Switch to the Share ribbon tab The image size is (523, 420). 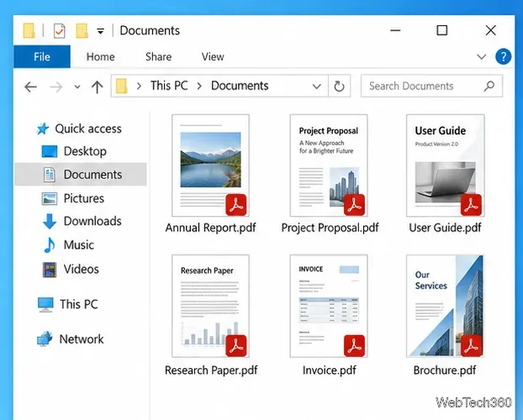pyautogui.click(x=158, y=56)
